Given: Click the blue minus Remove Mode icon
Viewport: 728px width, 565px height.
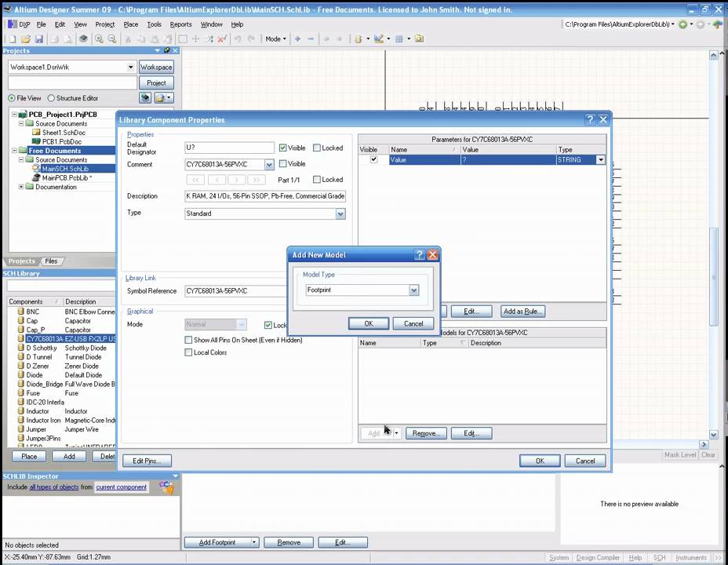Looking at the screenshot, I should click(x=311, y=39).
